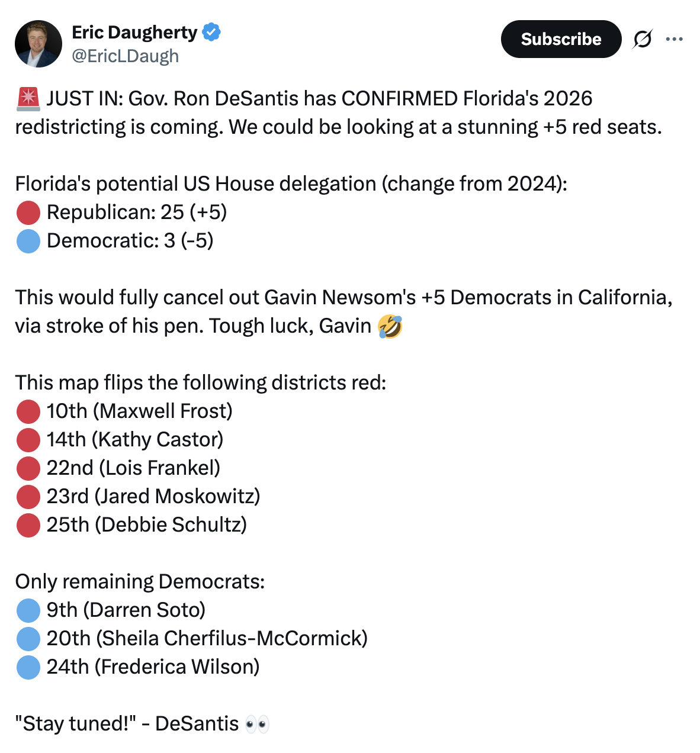Image resolution: width=700 pixels, height=753 pixels.
Task: Click the red circle next to 23rd (Jared Moskowitz)
Action: pyautogui.click(x=28, y=497)
